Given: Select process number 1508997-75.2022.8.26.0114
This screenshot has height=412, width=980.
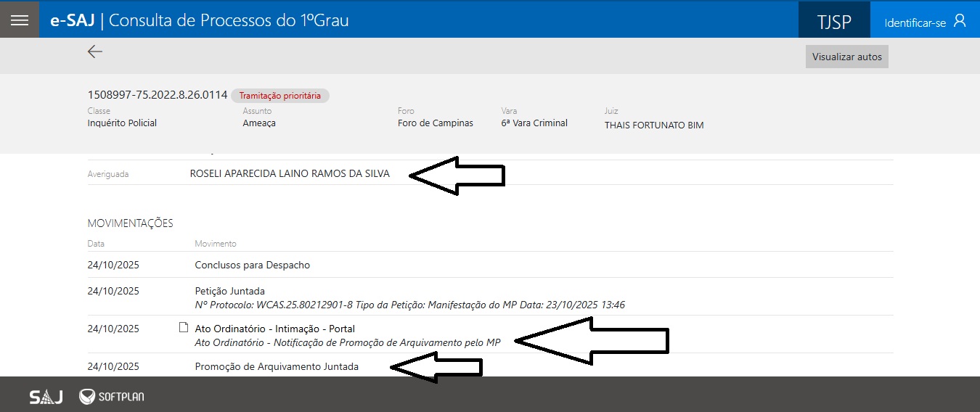Looking at the screenshot, I should [158, 95].
